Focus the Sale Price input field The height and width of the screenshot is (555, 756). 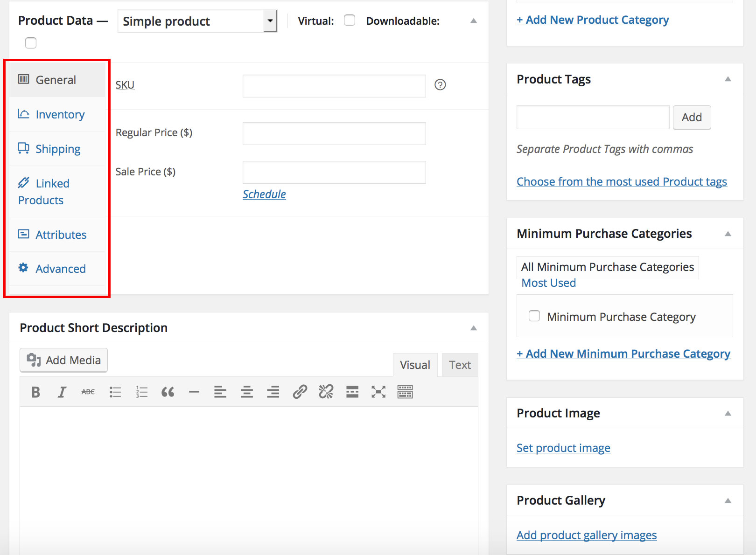[334, 172]
